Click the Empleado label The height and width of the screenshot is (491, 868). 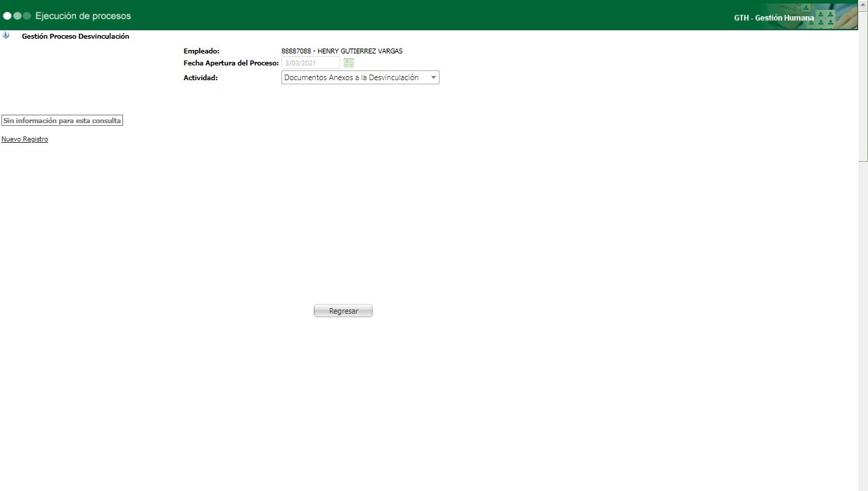click(x=202, y=51)
